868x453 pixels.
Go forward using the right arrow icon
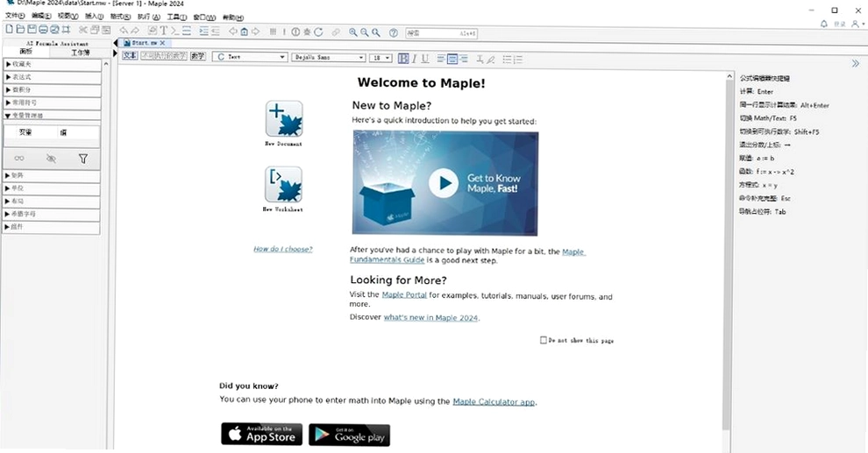(256, 32)
